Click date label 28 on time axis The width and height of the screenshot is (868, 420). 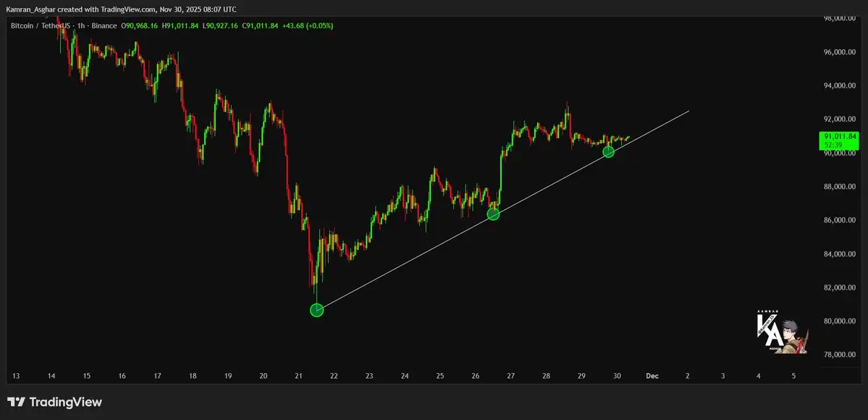pyautogui.click(x=547, y=377)
